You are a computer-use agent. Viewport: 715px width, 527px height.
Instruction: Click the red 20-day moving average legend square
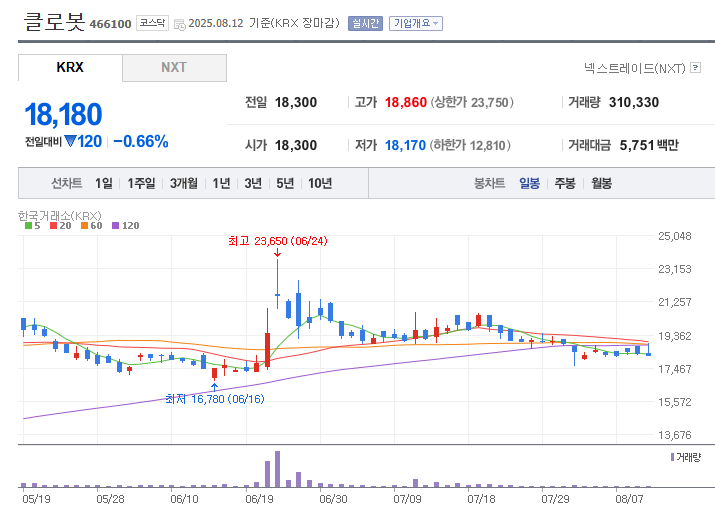[53, 226]
